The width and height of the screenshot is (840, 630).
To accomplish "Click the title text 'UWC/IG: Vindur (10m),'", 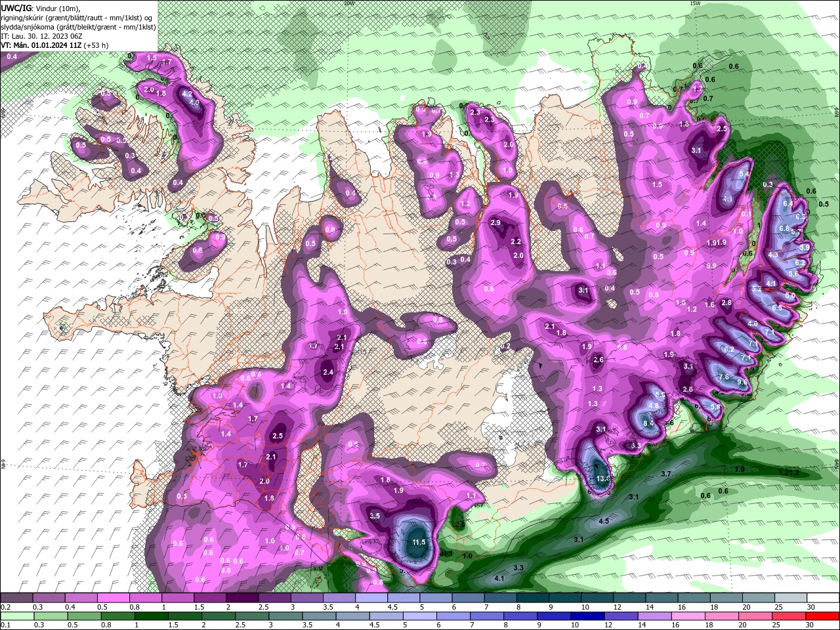I will coord(40,8).
